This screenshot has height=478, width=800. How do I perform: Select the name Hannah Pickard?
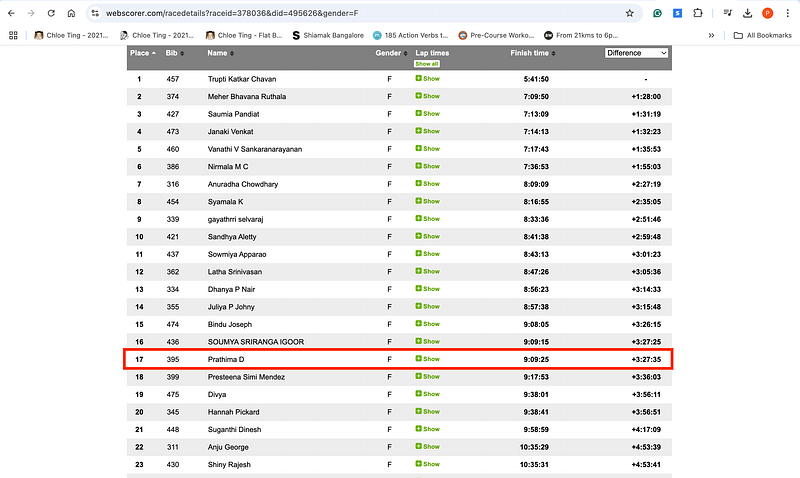(234, 412)
